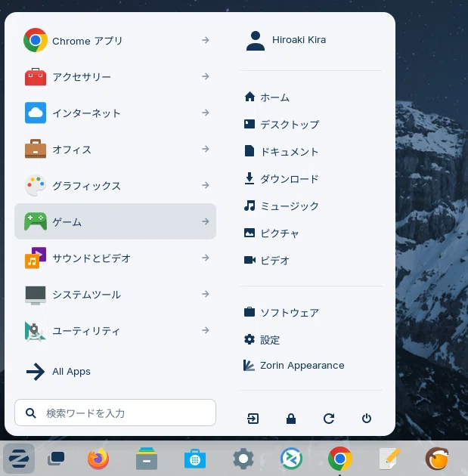Click the Chrome アプリ icon

tap(36, 40)
